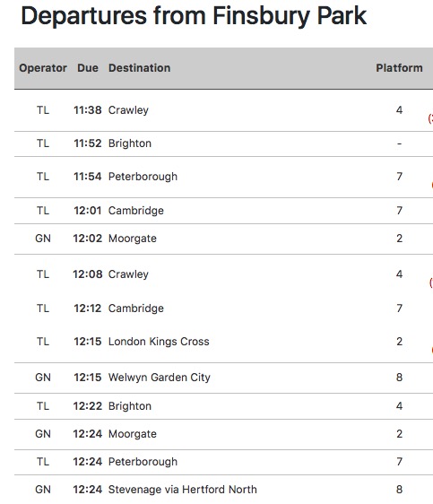Select the 12:24 Peterborough train
Image resolution: width=433 pixels, height=504 pixels.
(x=223, y=462)
